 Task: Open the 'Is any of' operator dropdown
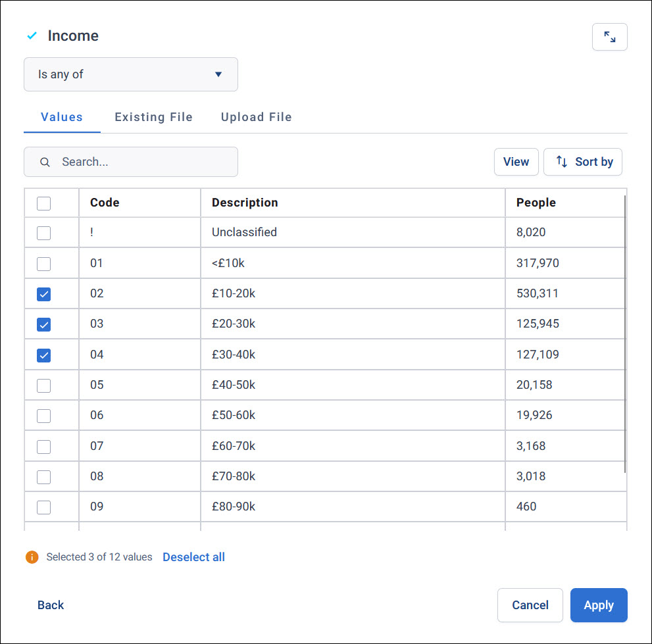click(130, 74)
